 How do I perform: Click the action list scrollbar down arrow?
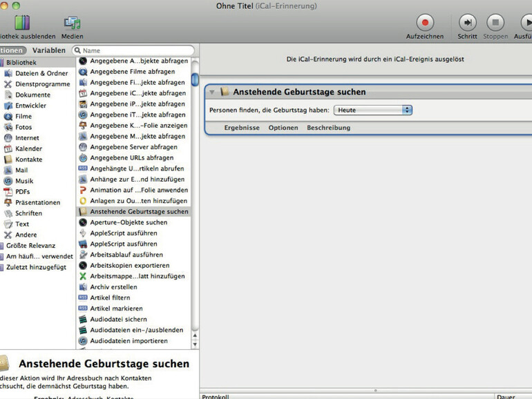tap(195, 344)
